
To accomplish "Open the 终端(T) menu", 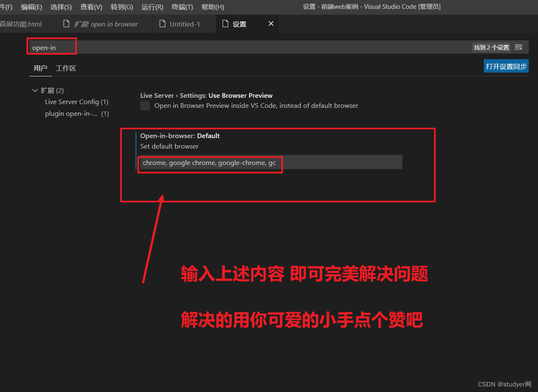I will coord(183,7).
